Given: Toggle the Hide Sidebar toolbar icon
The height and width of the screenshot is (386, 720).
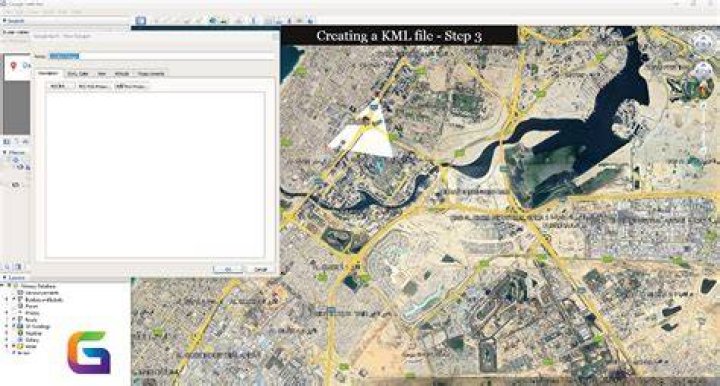Looking at the screenshot, I should [x=141, y=21].
